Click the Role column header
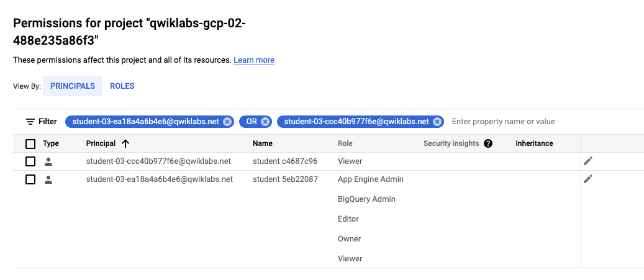This screenshot has height=280, width=644. (345, 143)
